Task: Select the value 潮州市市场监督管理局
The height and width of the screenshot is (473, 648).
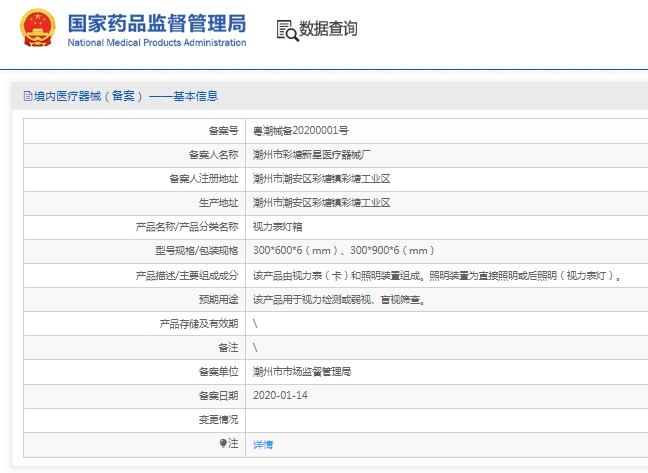Action: 302,372
